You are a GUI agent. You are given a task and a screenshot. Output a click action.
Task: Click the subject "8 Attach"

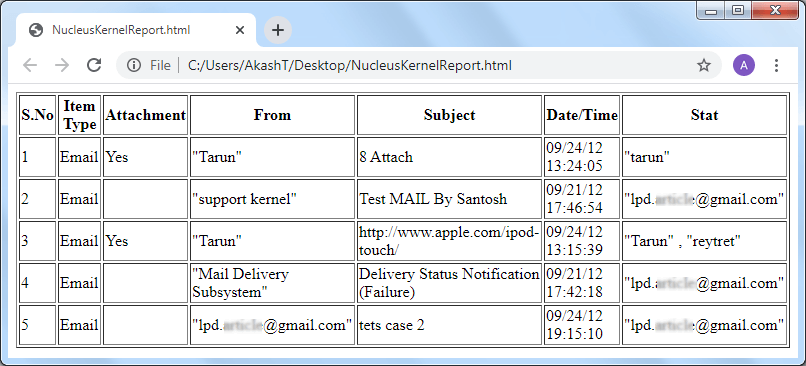click(x=386, y=157)
